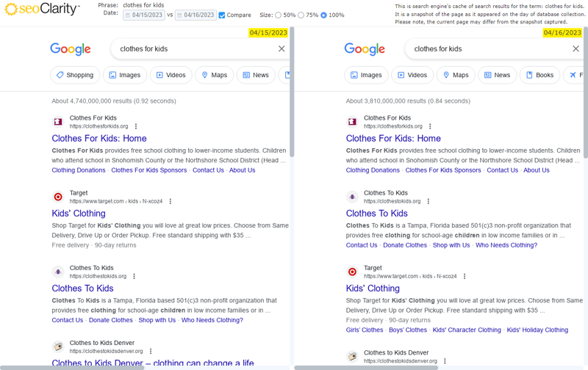Open About Us sitelink in right panel
The width and height of the screenshot is (588, 370).
tap(537, 170)
